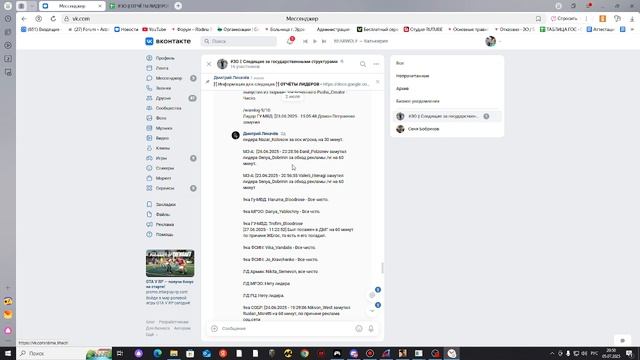The height and width of the screenshot is (360, 640).
Task: Open Закладки bookmarks
Action: (166, 204)
